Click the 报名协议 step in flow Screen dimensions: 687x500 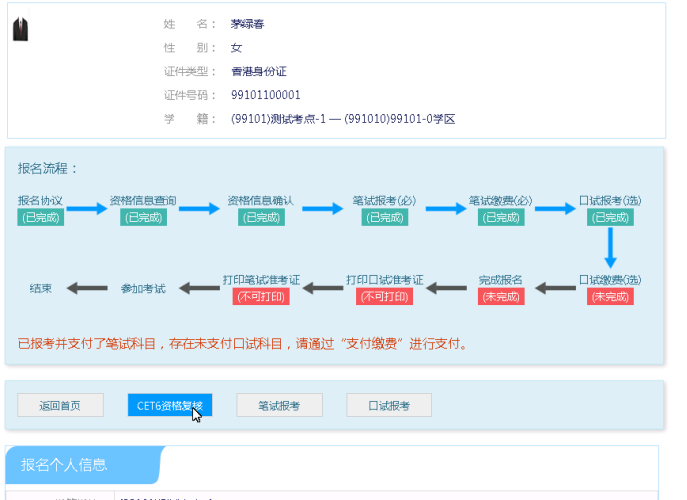pyautogui.click(x=40, y=200)
